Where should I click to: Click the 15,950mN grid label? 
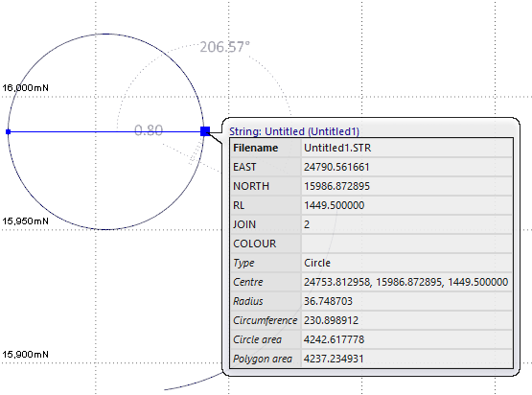[26, 221]
